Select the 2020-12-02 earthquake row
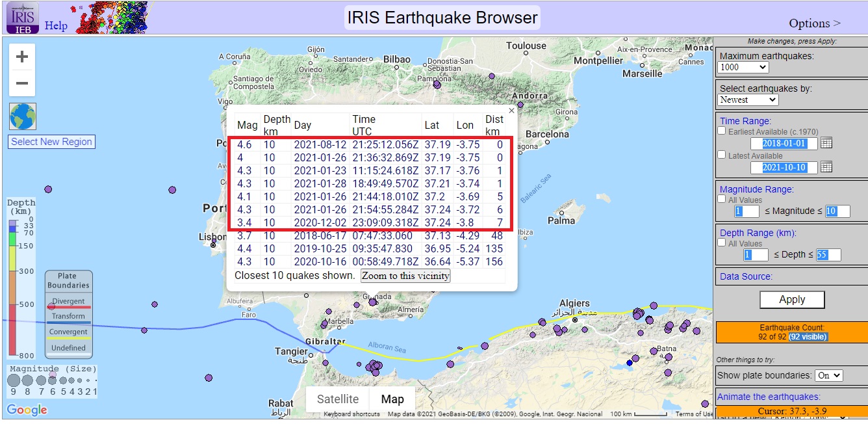Image resolution: width=868 pixels, height=424 pixels. [370, 222]
